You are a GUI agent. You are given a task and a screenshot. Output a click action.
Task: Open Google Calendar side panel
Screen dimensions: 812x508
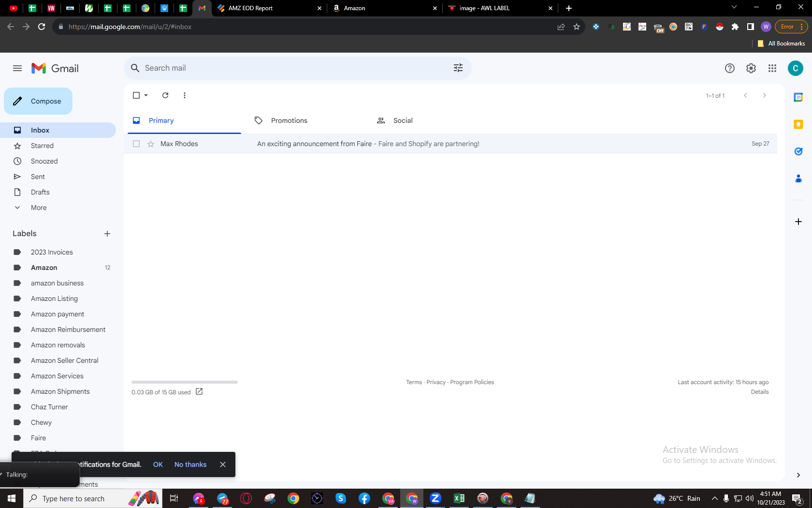click(798, 97)
